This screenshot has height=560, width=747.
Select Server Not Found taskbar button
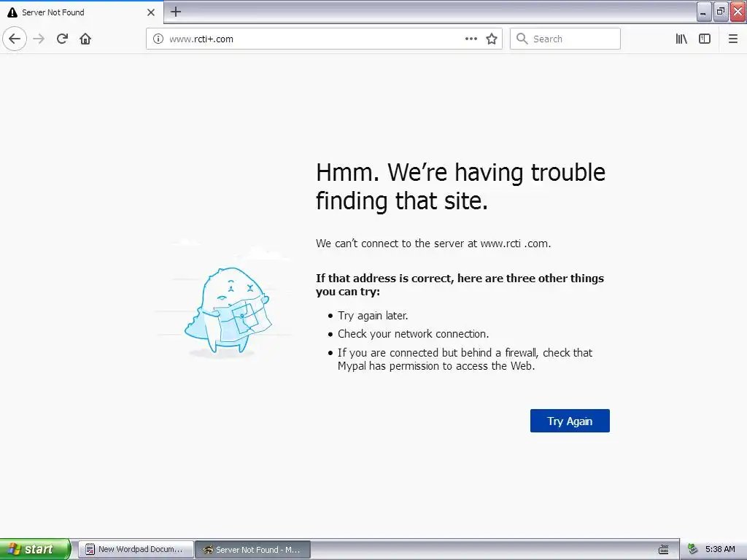253,550
